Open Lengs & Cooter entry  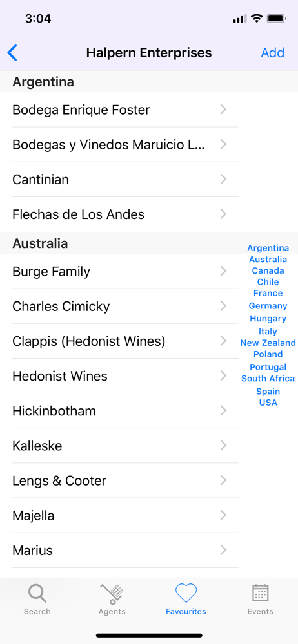[119, 480]
